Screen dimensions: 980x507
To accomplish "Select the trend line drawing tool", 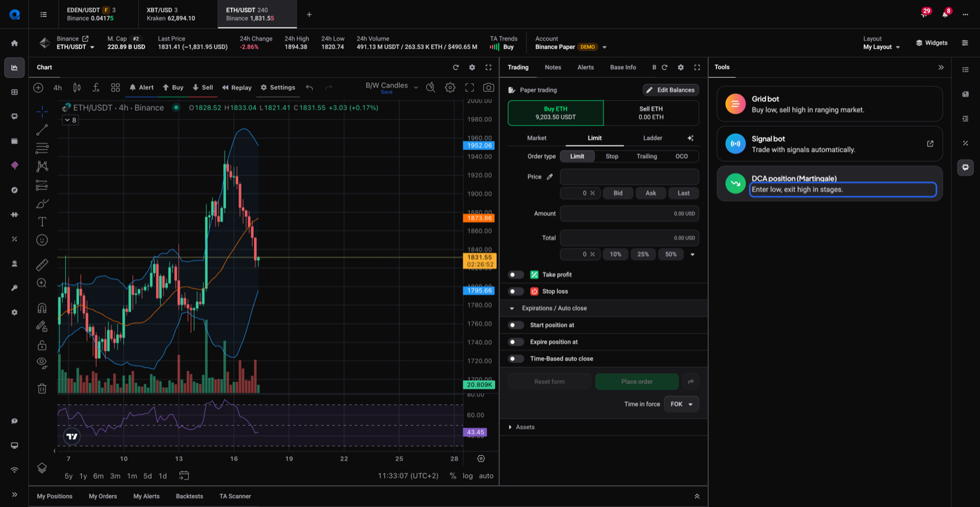I will coord(42,130).
